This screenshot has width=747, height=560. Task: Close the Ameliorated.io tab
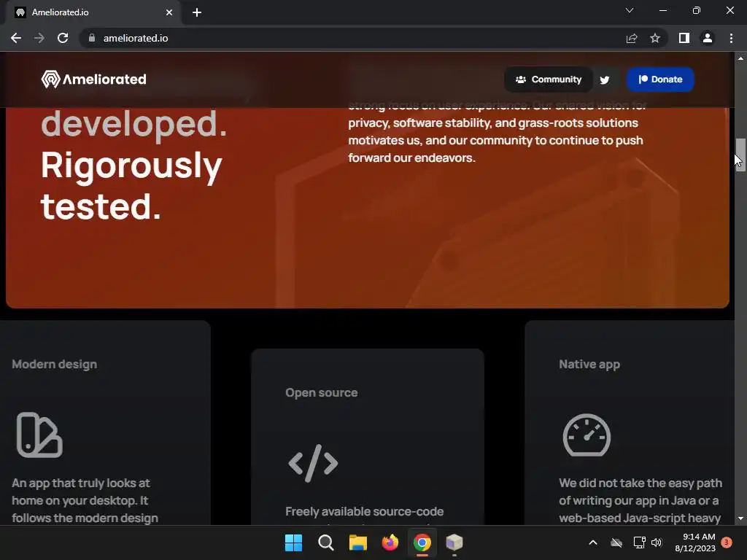click(169, 12)
